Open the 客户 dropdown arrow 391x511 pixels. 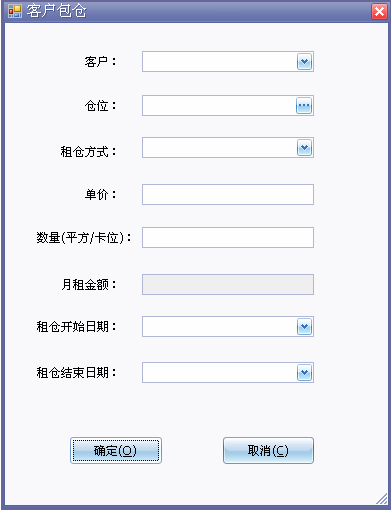(304, 62)
